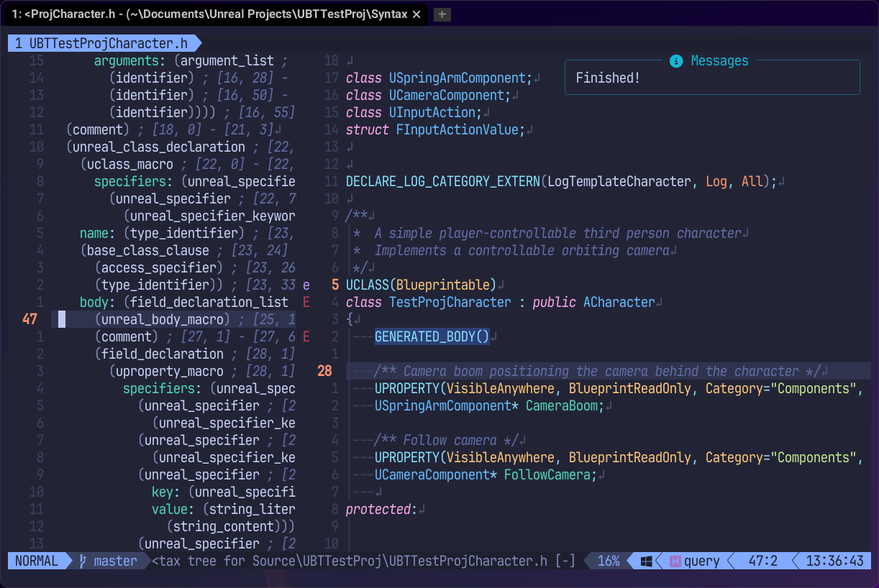Viewport: 879px width, 588px height.
Task: Click the query filetype label
Action: tap(702, 561)
